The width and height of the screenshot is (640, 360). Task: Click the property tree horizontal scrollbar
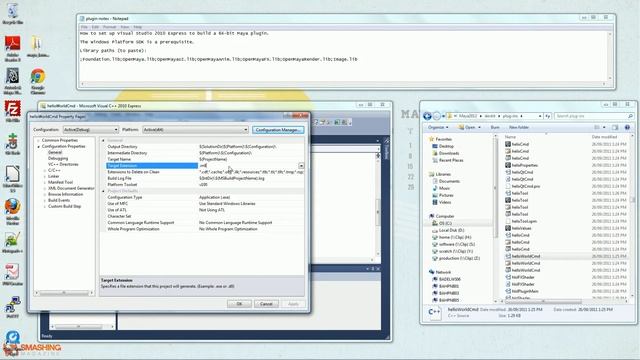(x=64, y=293)
